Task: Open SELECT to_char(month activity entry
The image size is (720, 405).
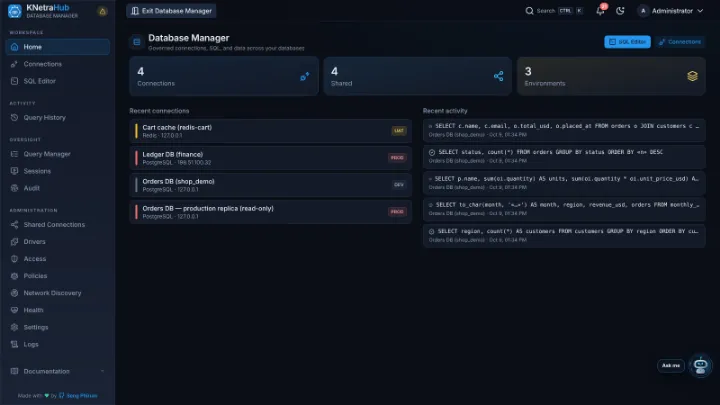Action: (564, 209)
